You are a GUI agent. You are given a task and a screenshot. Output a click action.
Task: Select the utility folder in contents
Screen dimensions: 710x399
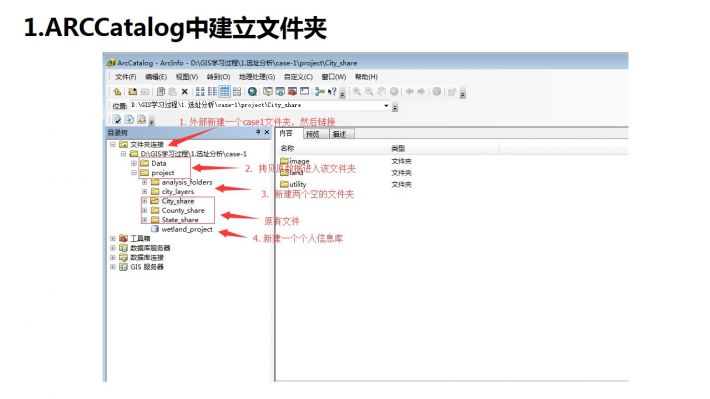[293, 184]
